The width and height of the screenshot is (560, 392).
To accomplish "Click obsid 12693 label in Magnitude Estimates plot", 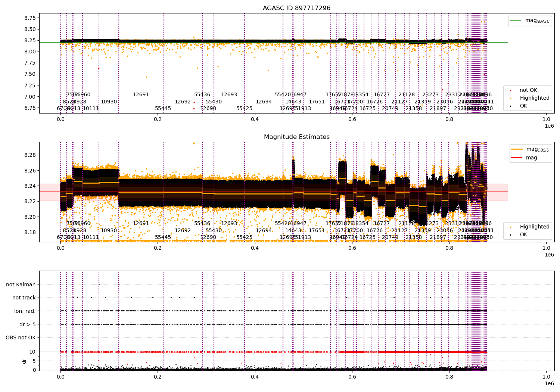I will 229,224.
